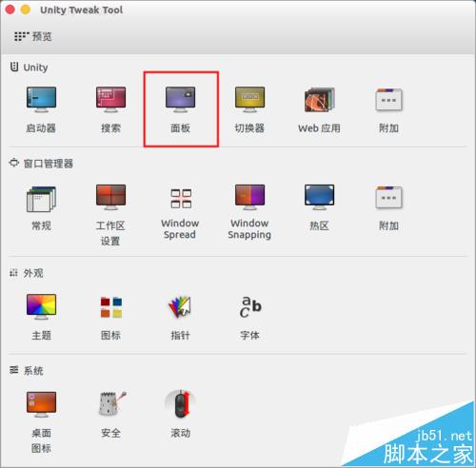
Task: Open the 热区 hotcorners icon
Action: click(x=319, y=197)
